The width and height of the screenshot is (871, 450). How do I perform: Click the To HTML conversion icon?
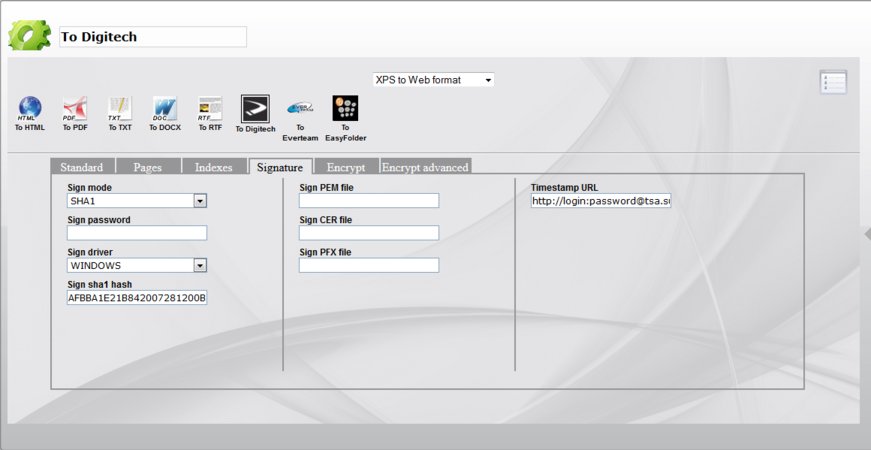(x=29, y=109)
